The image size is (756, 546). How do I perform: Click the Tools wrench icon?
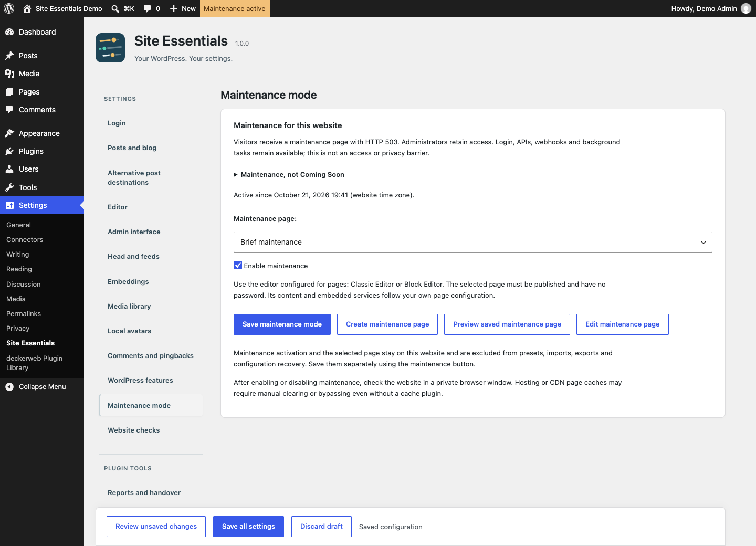pos(9,187)
